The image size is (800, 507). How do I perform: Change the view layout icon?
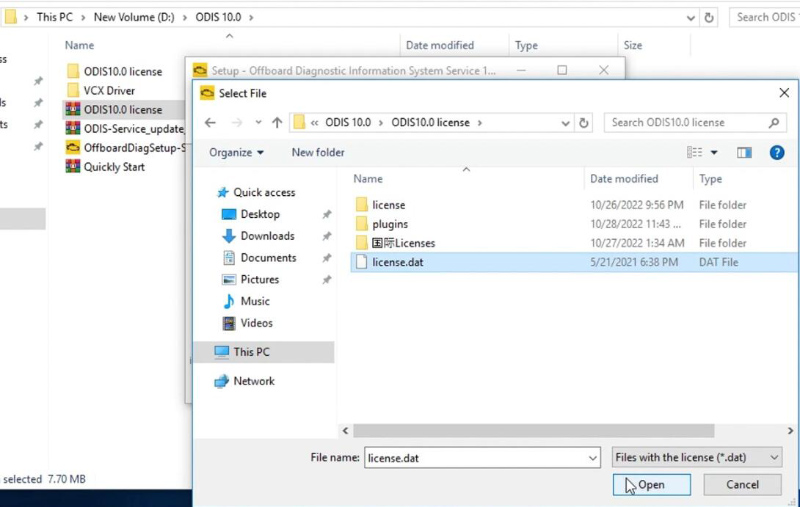click(694, 153)
